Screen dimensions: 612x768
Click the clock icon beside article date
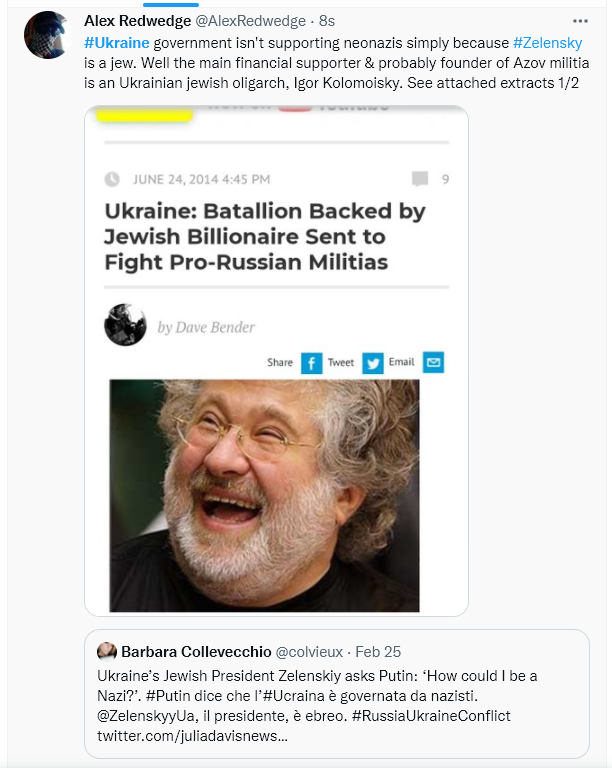[x=112, y=179]
